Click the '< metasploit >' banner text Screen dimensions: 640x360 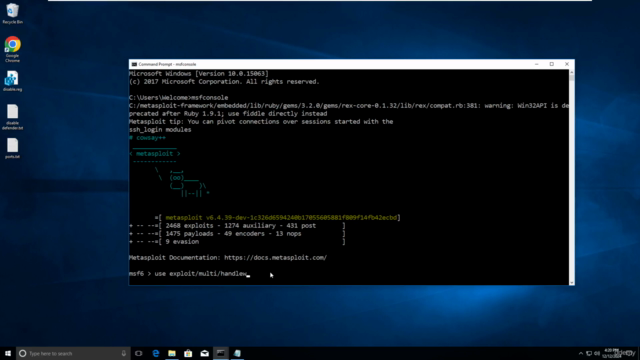(x=155, y=153)
